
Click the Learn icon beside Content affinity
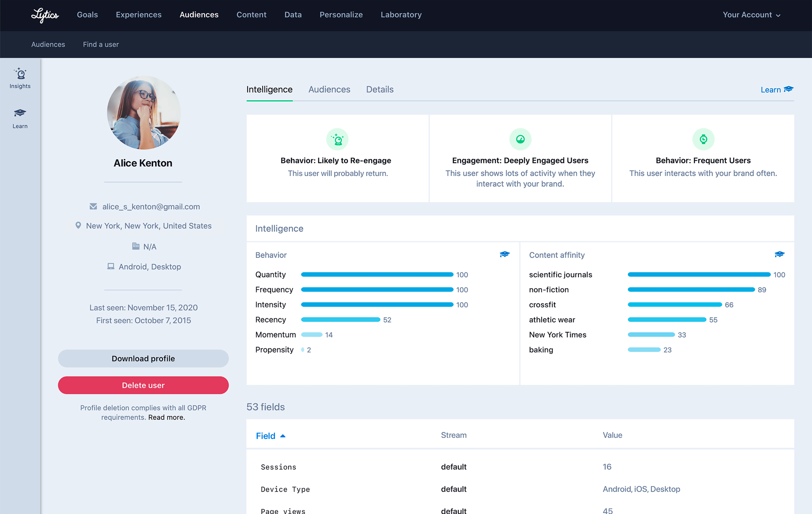pyautogui.click(x=780, y=254)
